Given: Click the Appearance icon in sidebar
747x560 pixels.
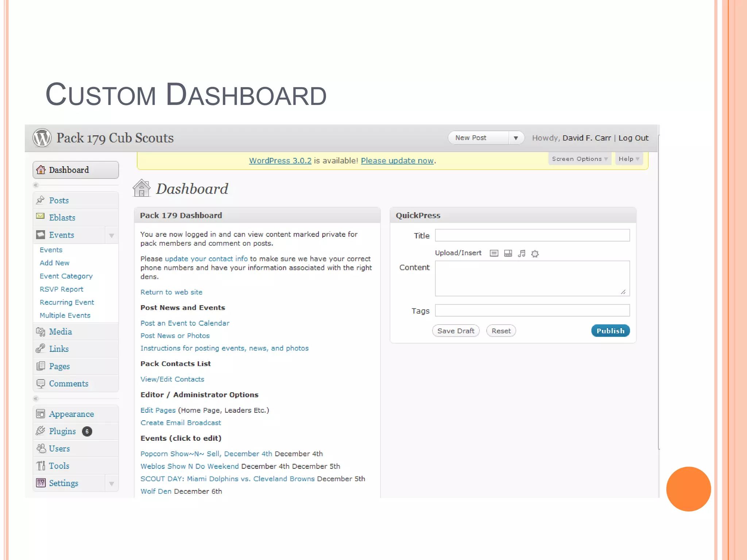Looking at the screenshot, I should [x=40, y=414].
